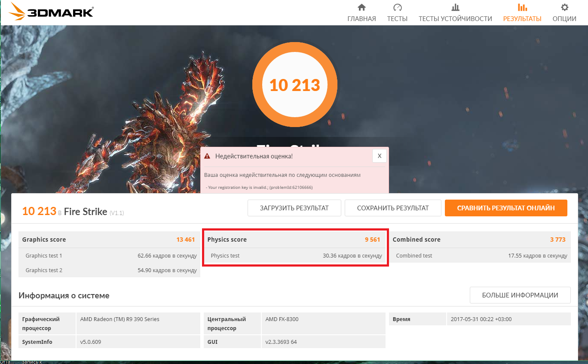The height and width of the screenshot is (364, 588).
Task: Select 'AMD Radeon (TM) R9 390 Series' value
Action: pyautogui.click(x=120, y=319)
